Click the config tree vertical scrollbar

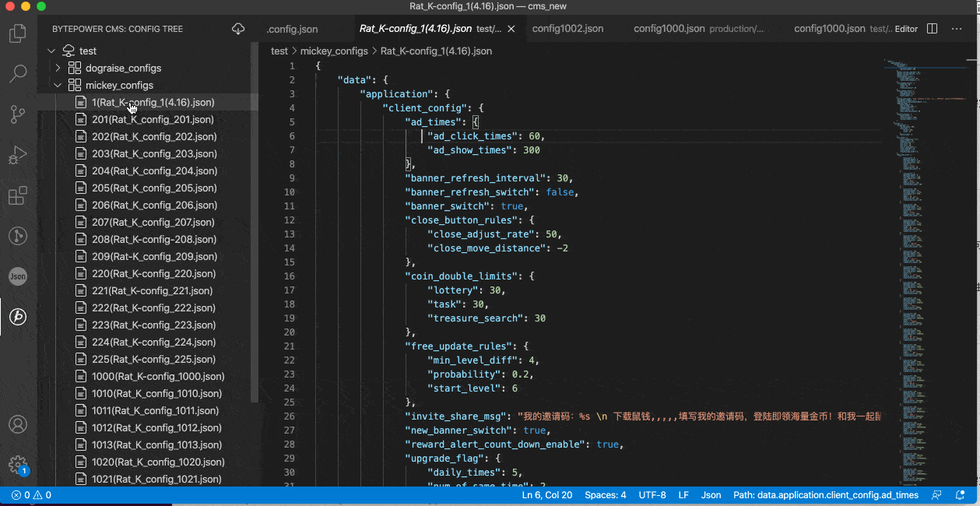click(255, 222)
